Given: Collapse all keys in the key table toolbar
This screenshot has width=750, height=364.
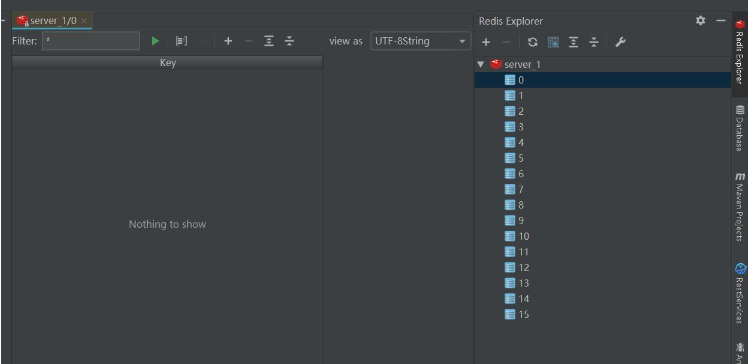Looking at the screenshot, I should point(289,41).
